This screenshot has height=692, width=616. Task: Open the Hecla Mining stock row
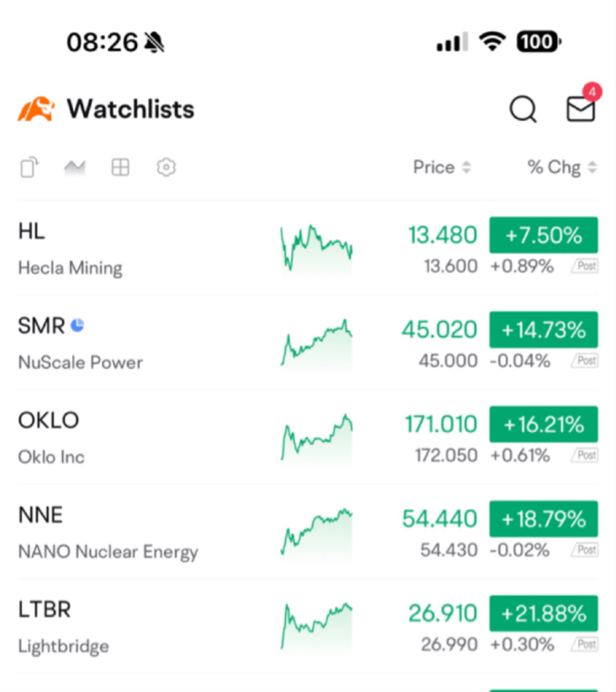308,249
